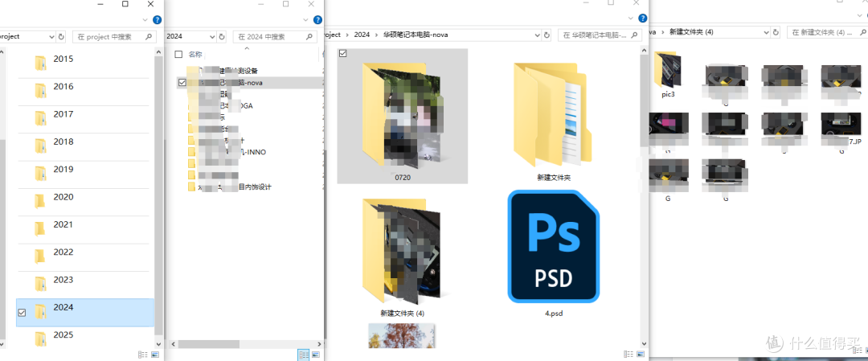Select the 2017 folder icon
The height and width of the screenshot is (361, 868).
pyautogui.click(x=40, y=118)
